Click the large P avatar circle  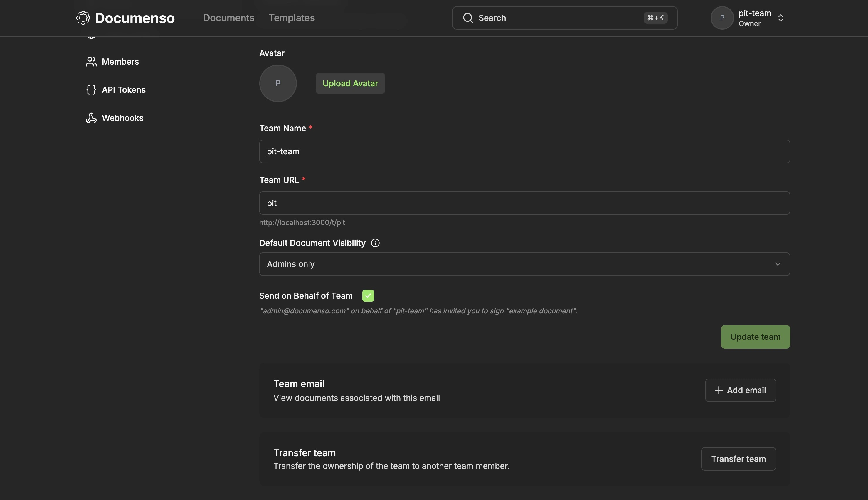(278, 83)
